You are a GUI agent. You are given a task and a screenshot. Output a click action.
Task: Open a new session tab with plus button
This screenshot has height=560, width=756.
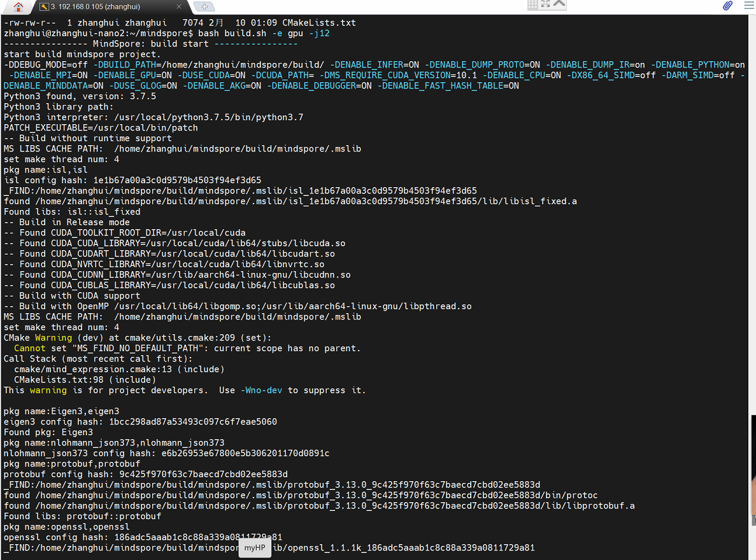[x=204, y=7]
